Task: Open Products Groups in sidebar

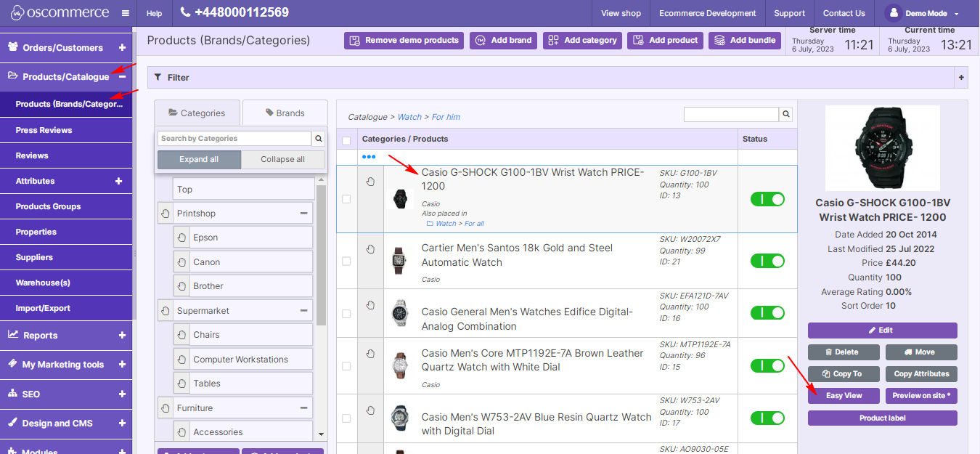Action: pyautogui.click(x=66, y=206)
